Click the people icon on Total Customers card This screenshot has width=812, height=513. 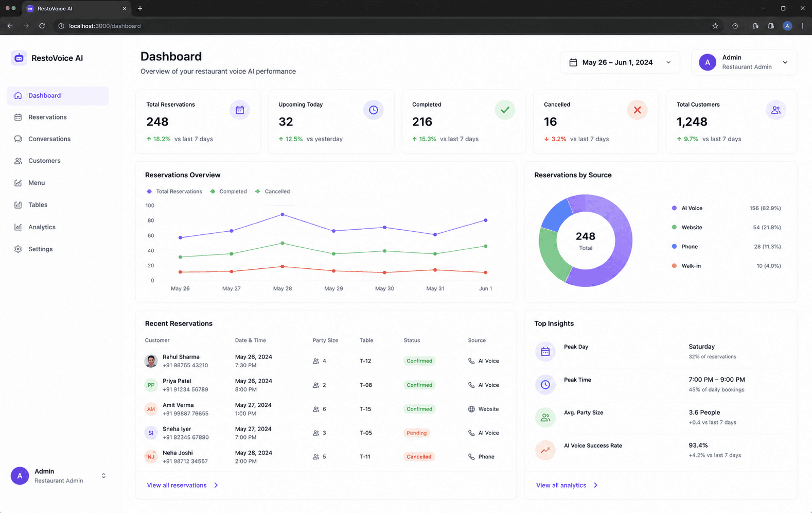(x=776, y=110)
